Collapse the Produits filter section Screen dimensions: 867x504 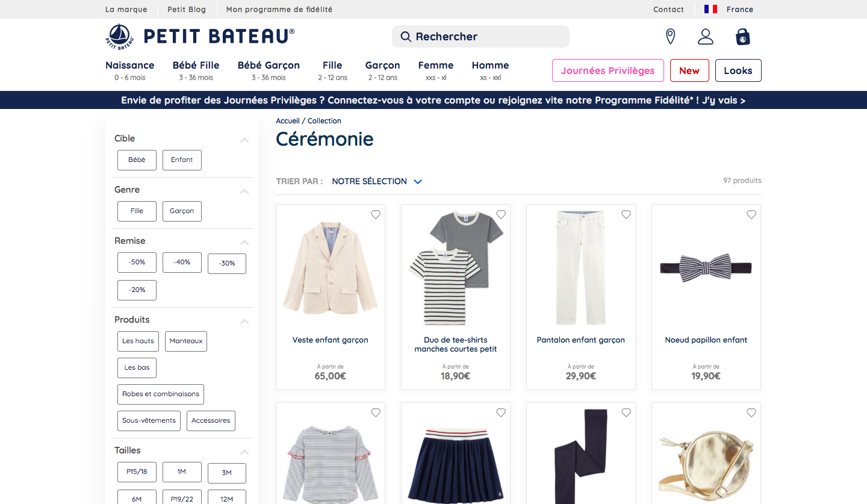pos(244,321)
